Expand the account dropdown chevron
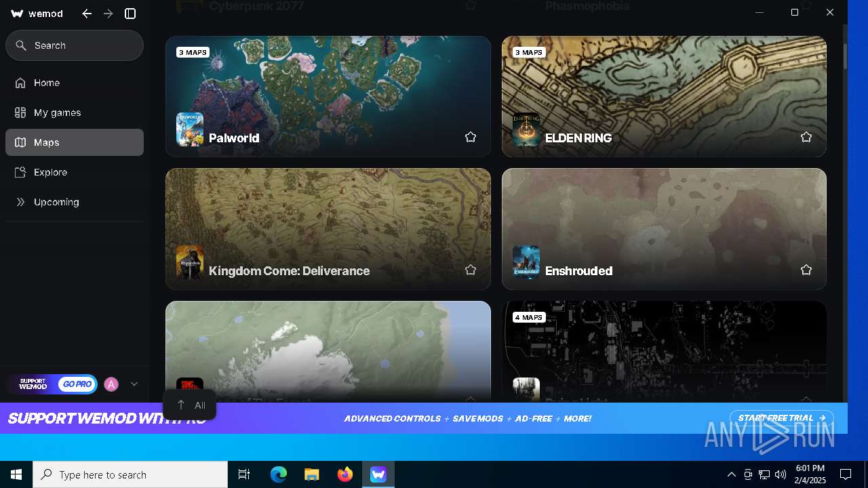The image size is (868, 488). (x=134, y=384)
